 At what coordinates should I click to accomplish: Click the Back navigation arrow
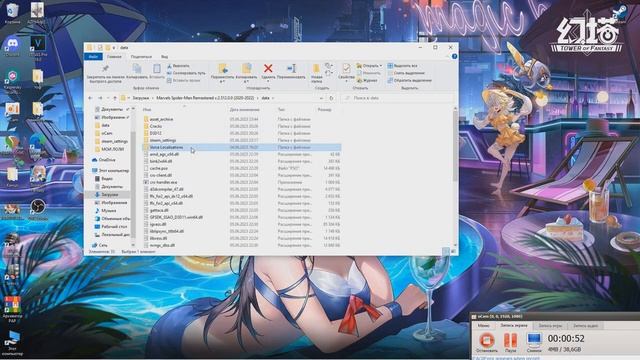91,98
